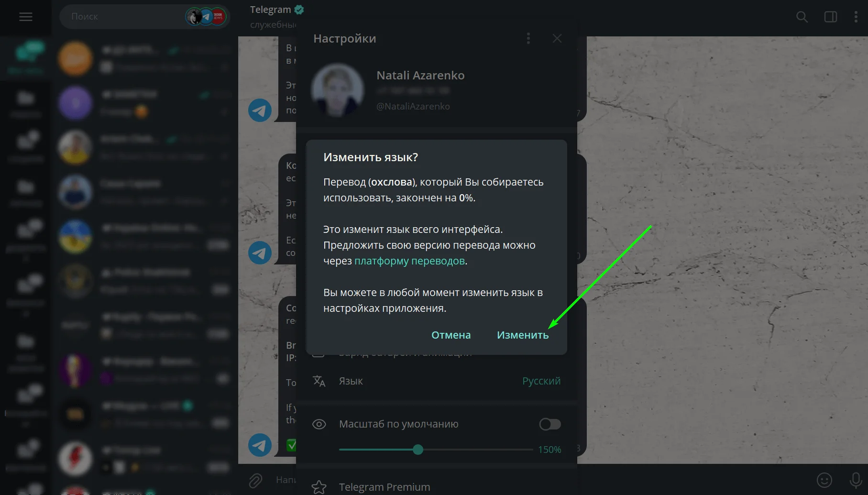Click the star icon beside Telegram Premium
This screenshot has height=495, width=868.
(x=319, y=487)
